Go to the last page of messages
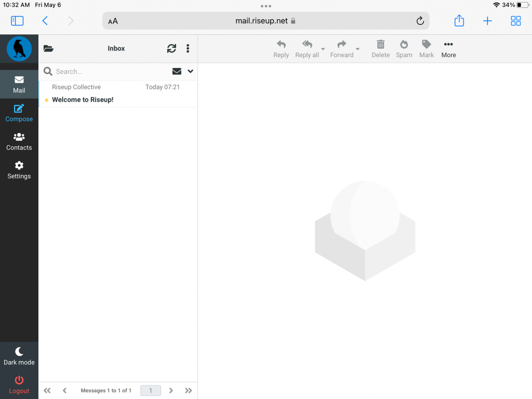532x399 pixels. (188, 390)
